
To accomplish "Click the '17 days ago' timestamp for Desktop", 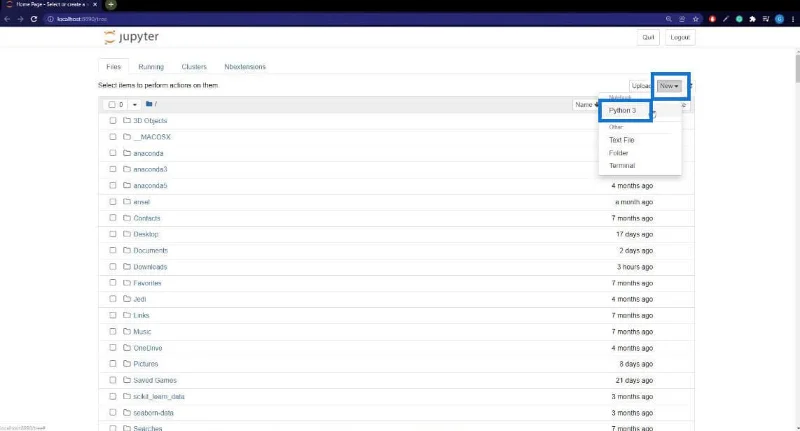I will [x=634, y=234].
